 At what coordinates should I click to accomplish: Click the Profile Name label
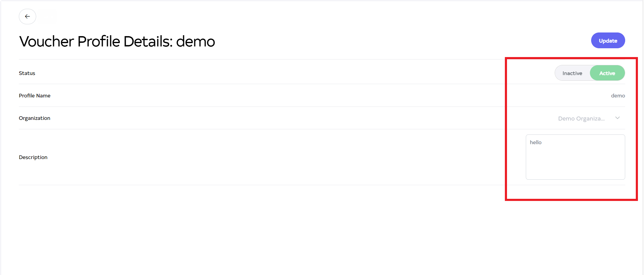35,96
